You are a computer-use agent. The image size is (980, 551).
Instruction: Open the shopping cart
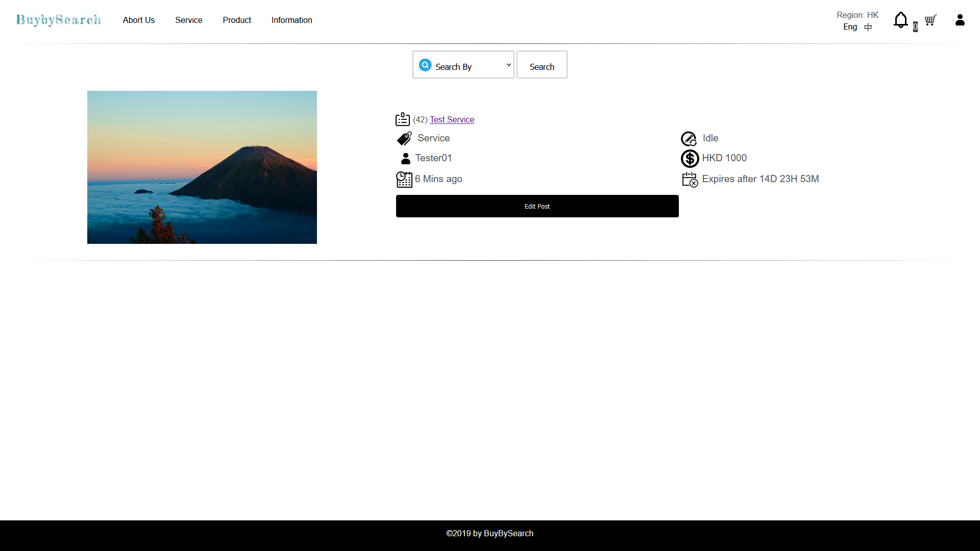click(x=930, y=20)
